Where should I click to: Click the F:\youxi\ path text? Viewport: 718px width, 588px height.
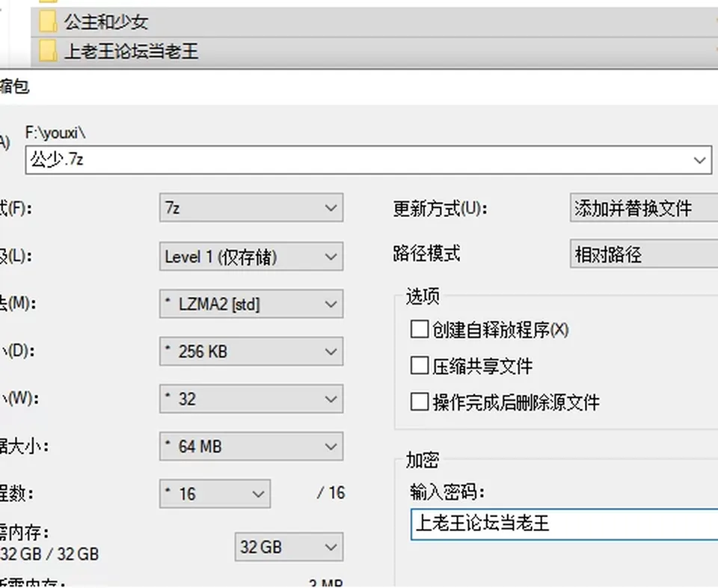(55, 133)
